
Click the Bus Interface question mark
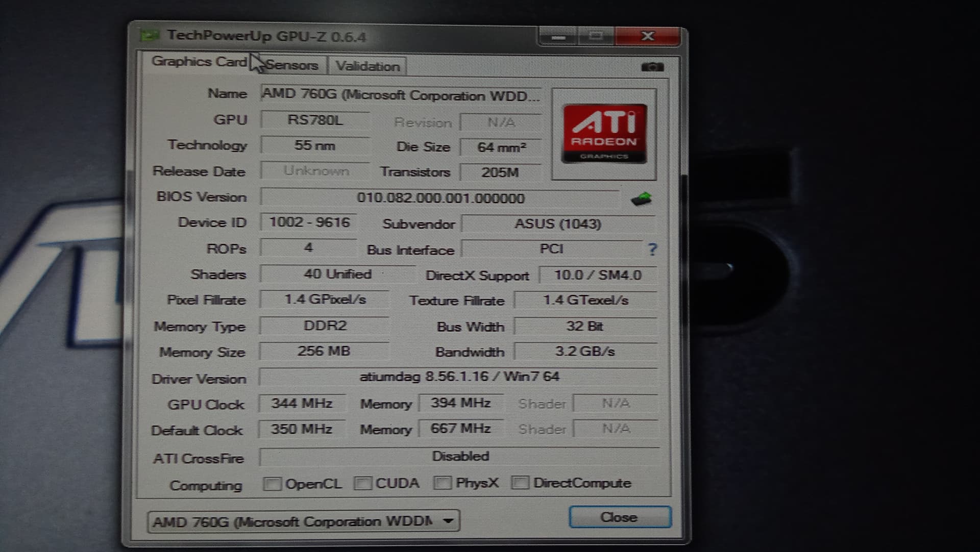(652, 249)
